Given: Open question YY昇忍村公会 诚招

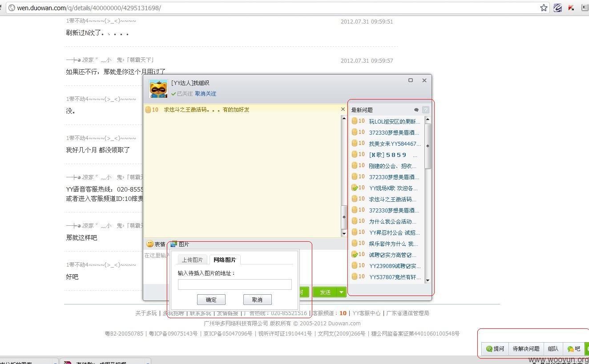Looking at the screenshot, I should (394, 232).
